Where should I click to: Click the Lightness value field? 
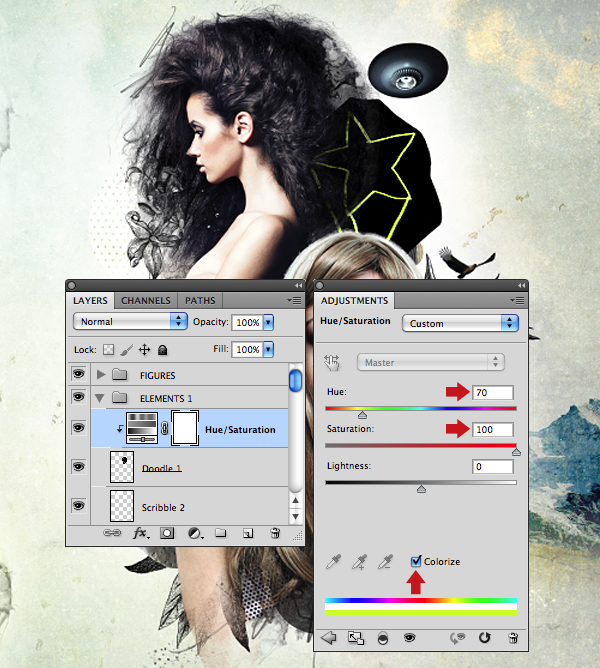(x=493, y=466)
